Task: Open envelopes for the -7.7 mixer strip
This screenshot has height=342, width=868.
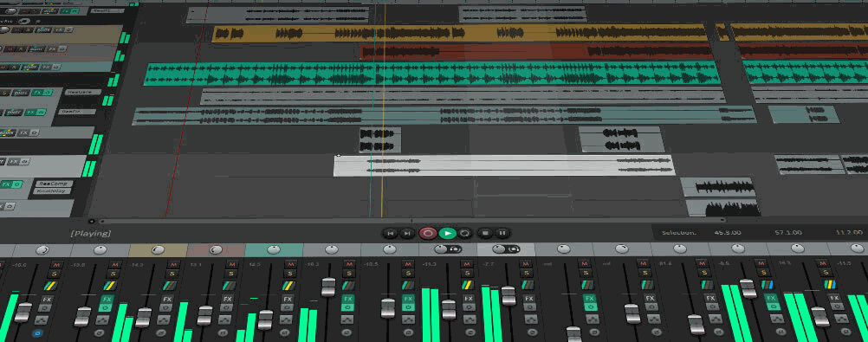Action: point(530,319)
